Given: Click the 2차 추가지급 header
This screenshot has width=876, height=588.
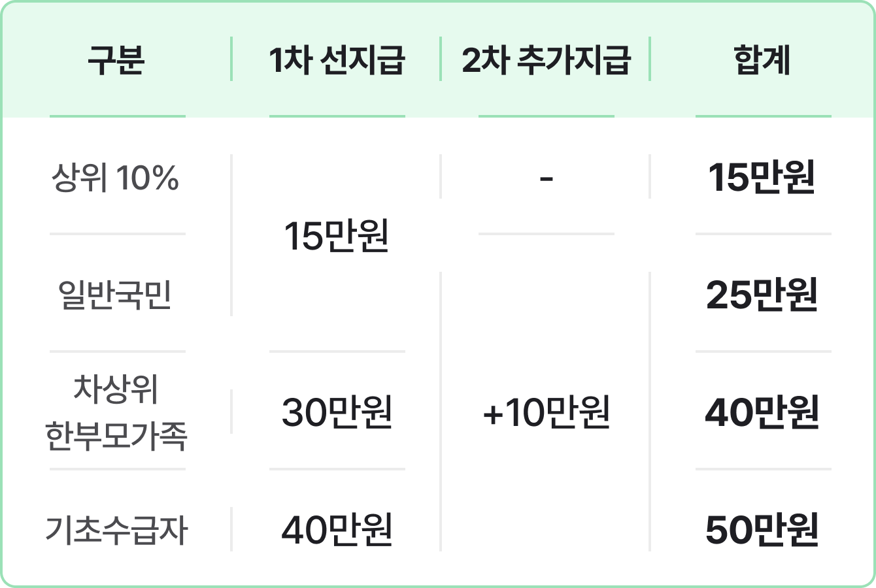Looking at the screenshot, I should 546,59.
